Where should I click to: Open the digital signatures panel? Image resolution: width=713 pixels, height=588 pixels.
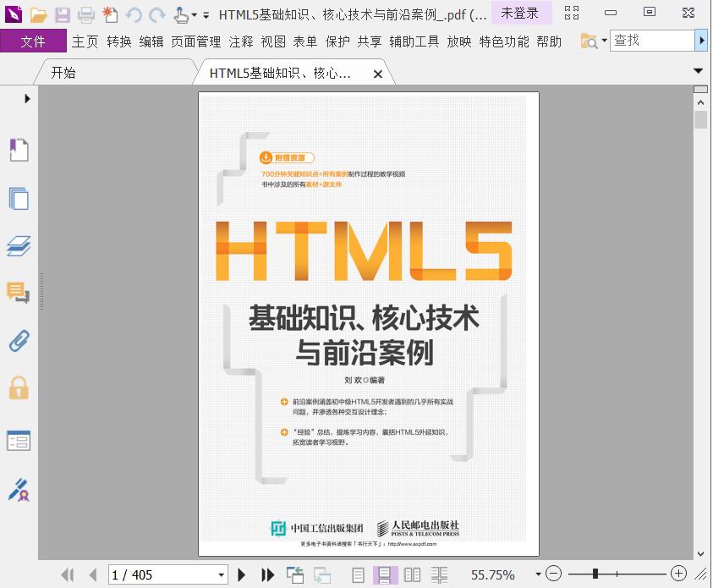(19, 490)
